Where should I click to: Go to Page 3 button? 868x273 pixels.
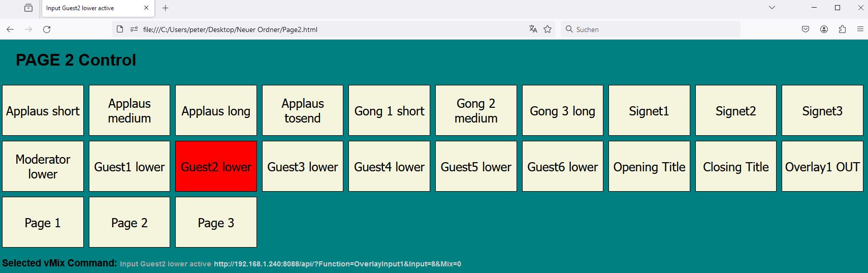216,223
